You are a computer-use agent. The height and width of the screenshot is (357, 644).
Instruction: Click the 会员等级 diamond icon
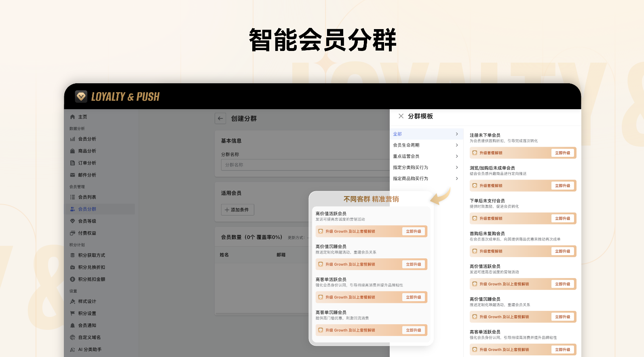(72, 221)
